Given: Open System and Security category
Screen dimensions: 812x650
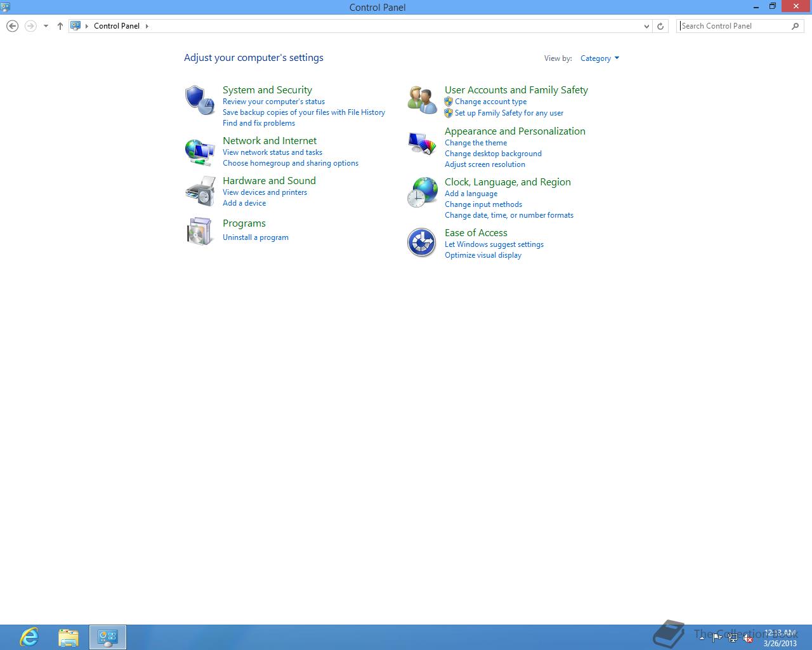Looking at the screenshot, I should [x=267, y=90].
